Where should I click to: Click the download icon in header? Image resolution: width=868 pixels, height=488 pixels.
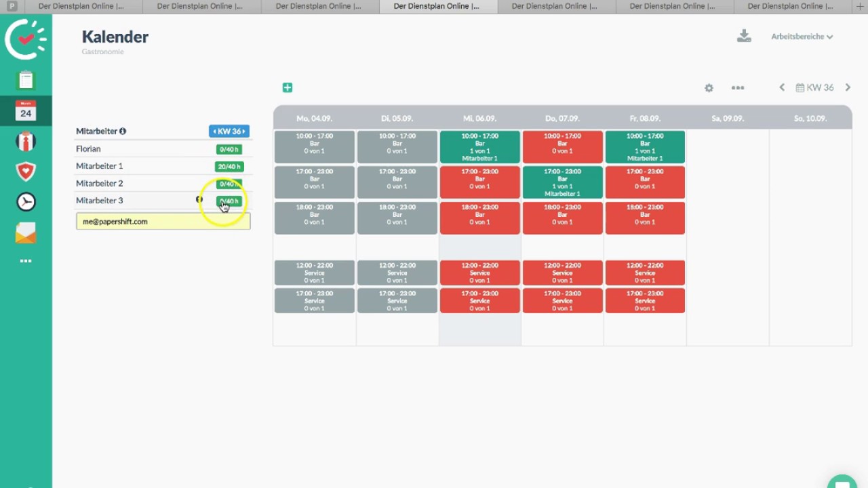744,37
